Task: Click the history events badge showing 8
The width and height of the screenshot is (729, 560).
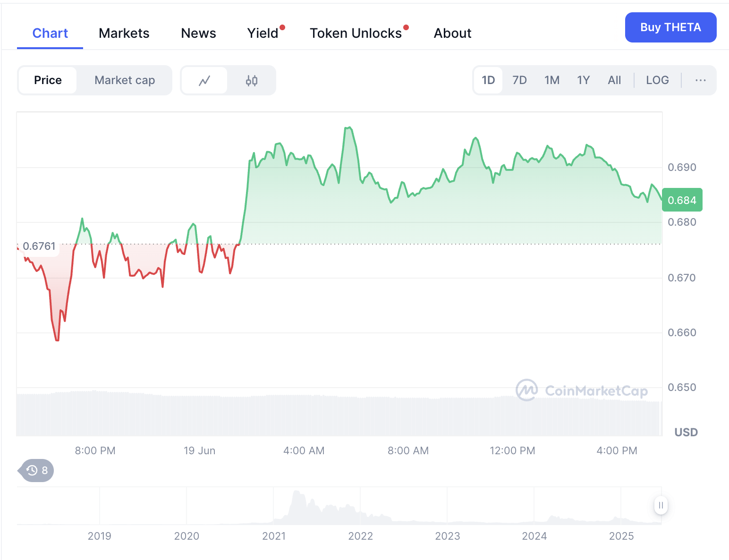Action: point(37,470)
